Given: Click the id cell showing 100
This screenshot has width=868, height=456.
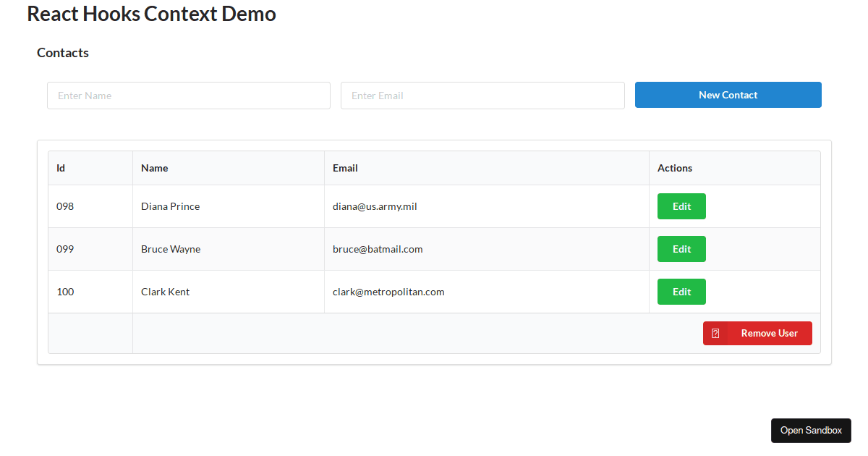Looking at the screenshot, I should pos(65,292).
